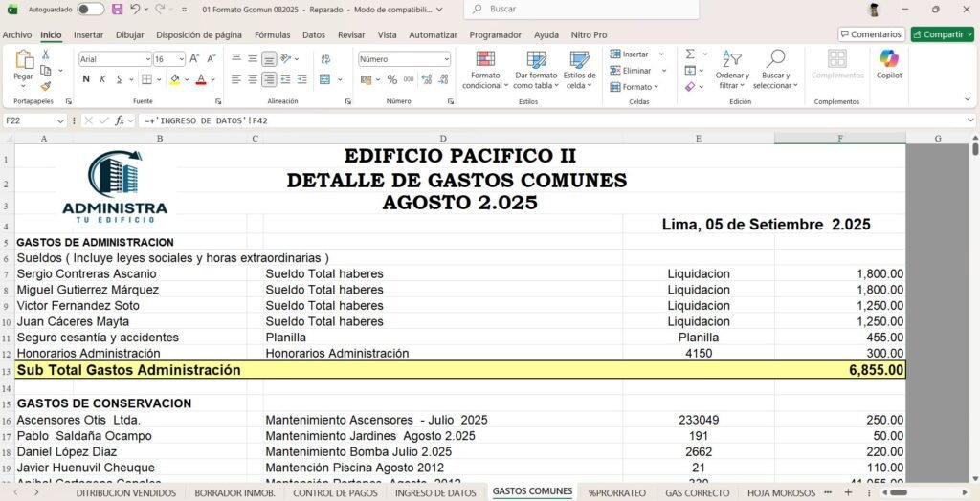This screenshot has height=501, width=980.
Task: Click the AutoSum sigma icon
Action: 689,54
